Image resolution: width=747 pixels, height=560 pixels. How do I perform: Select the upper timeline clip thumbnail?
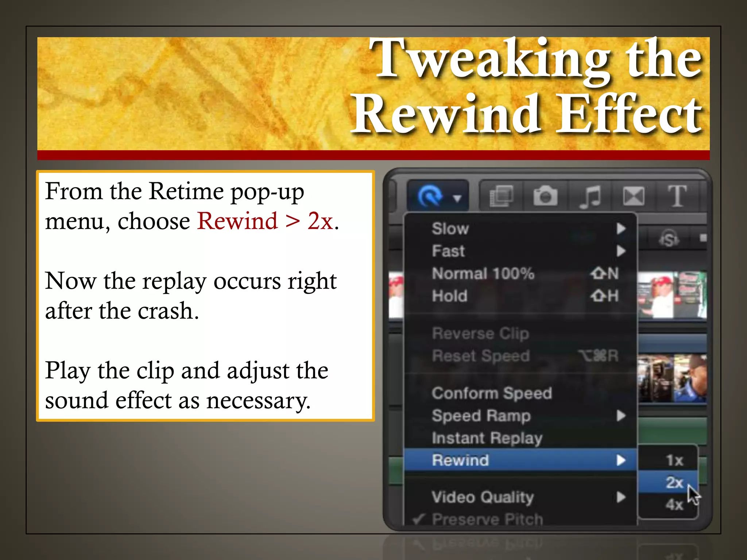click(672, 295)
